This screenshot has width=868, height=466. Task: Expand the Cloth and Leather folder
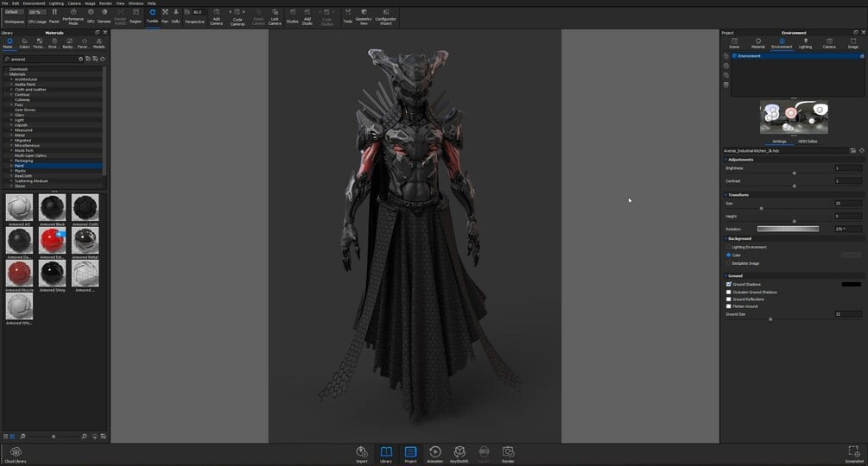coord(11,89)
